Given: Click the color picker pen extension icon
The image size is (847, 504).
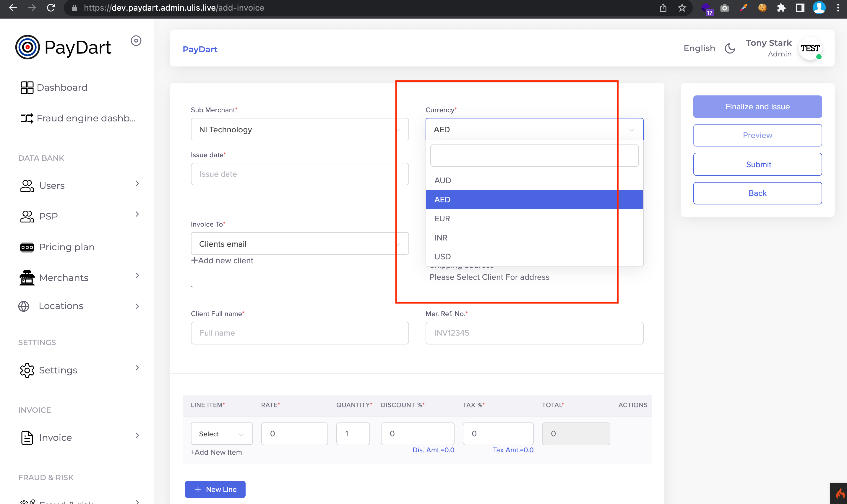Looking at the screenshot, I should pos(744,8).
